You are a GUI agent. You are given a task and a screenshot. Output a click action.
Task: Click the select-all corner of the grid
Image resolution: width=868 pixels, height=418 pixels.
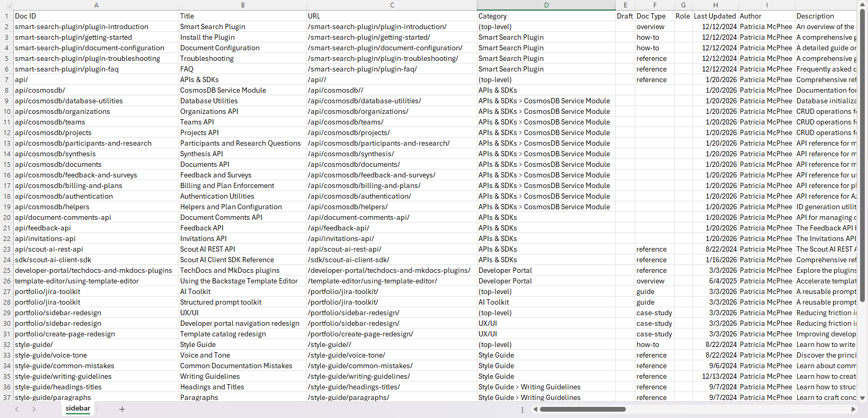[6, 5]
